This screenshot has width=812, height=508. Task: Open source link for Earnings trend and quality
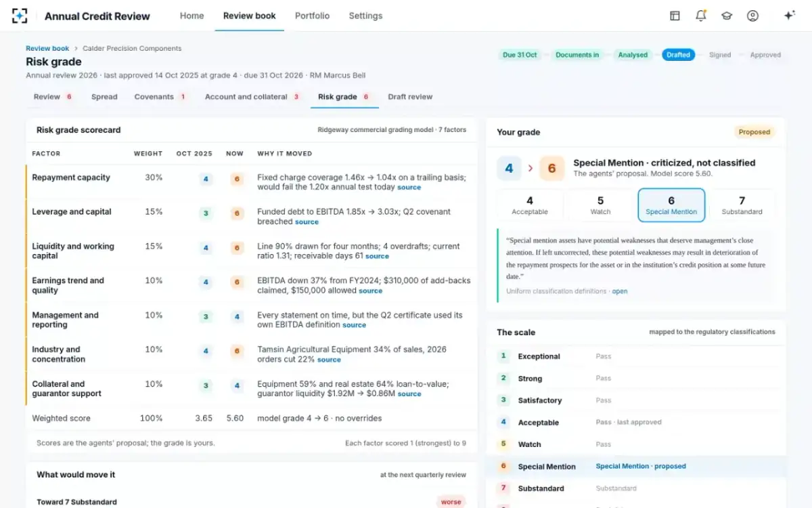[370, 291]
